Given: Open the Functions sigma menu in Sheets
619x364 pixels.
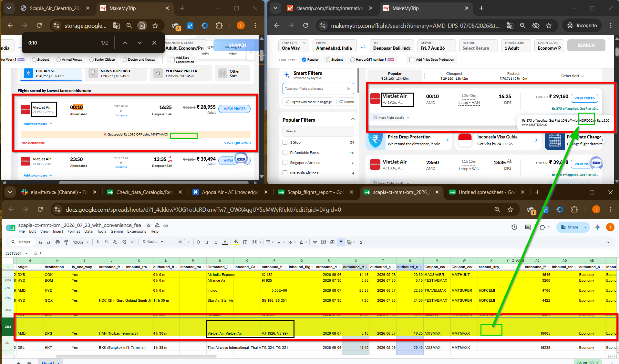Looking at the screenshot, I should (x=361, y=242).
